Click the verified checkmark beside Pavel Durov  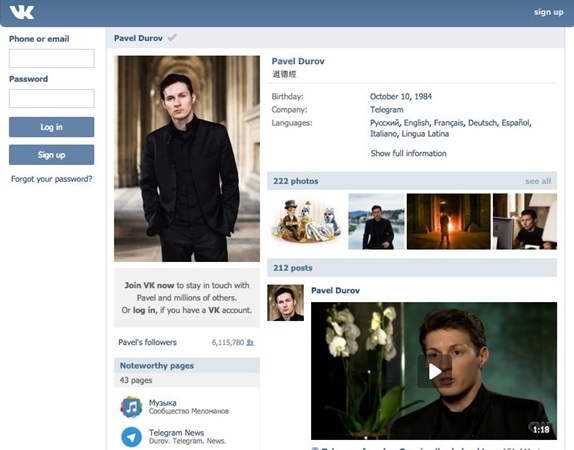172,37
